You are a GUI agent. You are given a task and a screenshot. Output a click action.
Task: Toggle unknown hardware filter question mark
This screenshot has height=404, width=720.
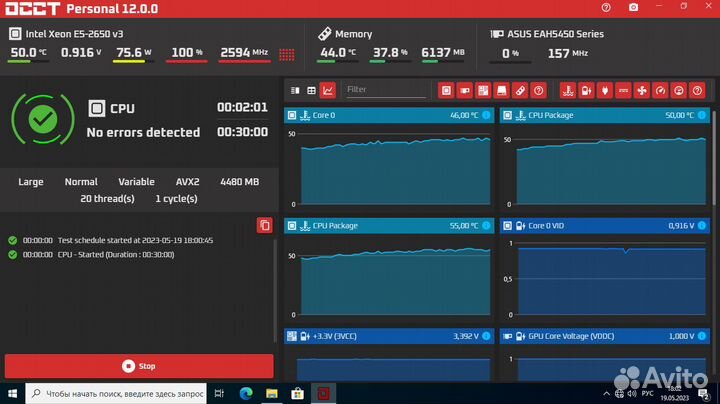538,90
